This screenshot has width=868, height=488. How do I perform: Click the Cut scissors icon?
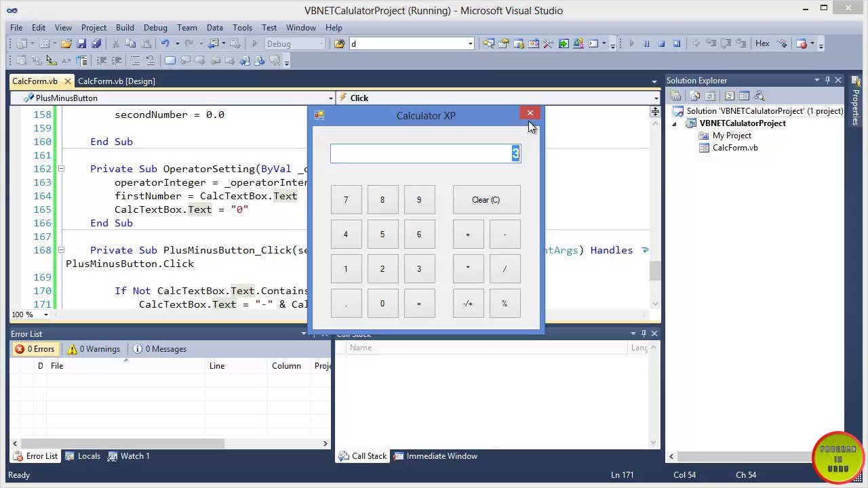(x=115, y=43)
